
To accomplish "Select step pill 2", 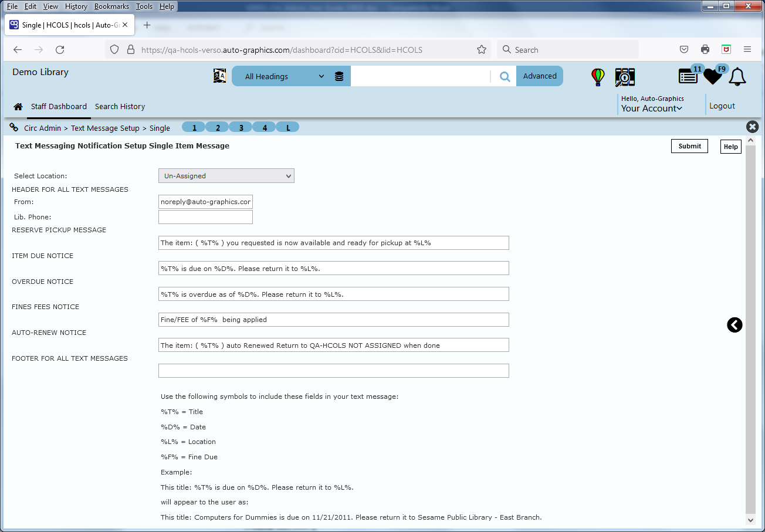I will [218, 127].
